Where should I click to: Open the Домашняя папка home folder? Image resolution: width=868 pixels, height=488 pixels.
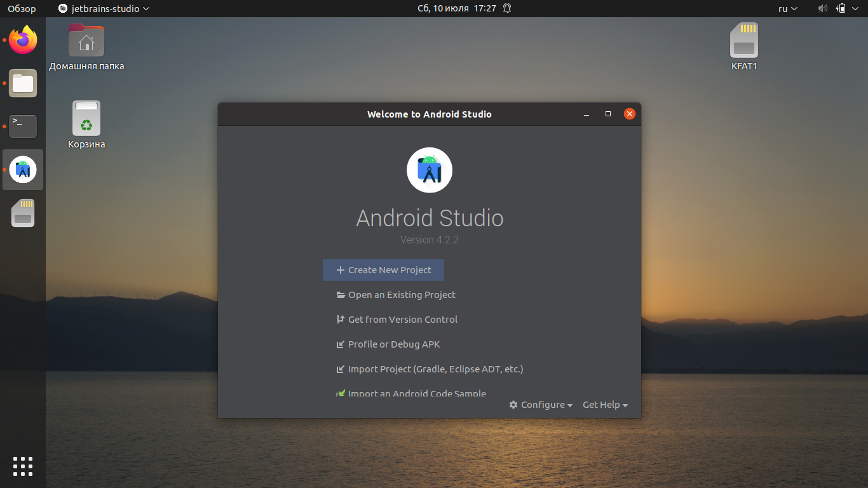(86, 47)
